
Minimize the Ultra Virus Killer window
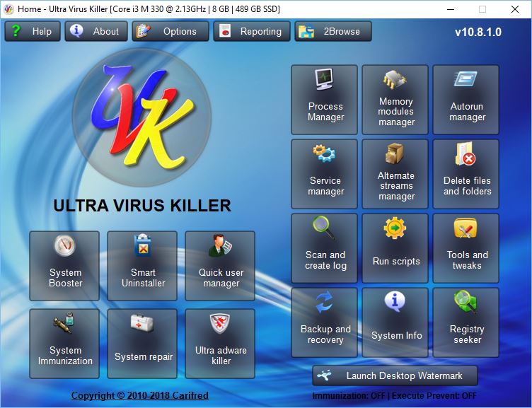coord(451,9)
